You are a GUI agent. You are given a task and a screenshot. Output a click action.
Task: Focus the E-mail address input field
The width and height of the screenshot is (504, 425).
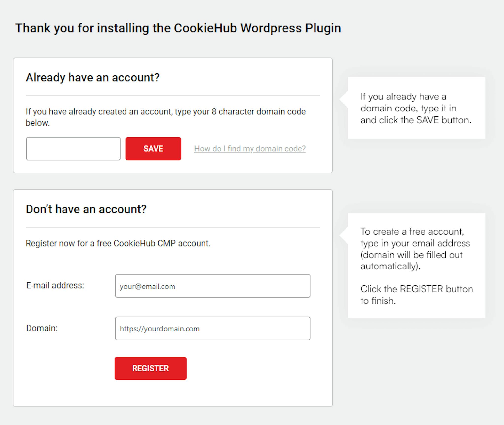[x=213, y=286]
